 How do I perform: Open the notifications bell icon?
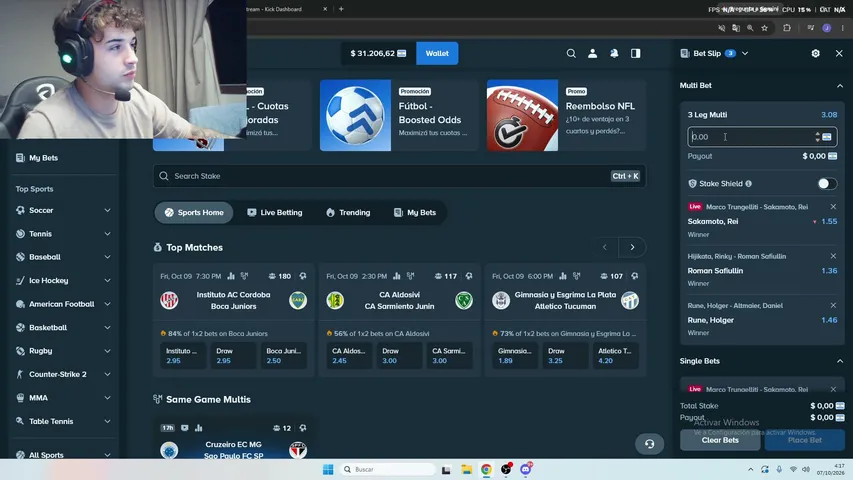pos(614,53)
